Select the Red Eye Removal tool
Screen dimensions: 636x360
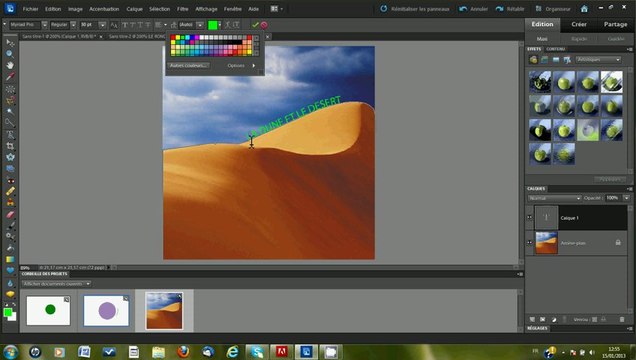tap(10, 180)
